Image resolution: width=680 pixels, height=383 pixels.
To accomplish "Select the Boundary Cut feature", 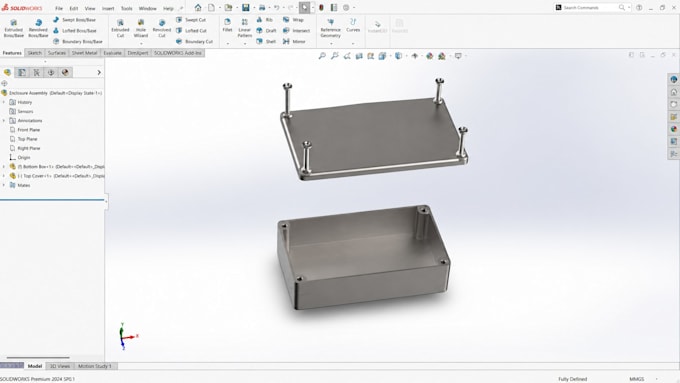I will (194, 41).
